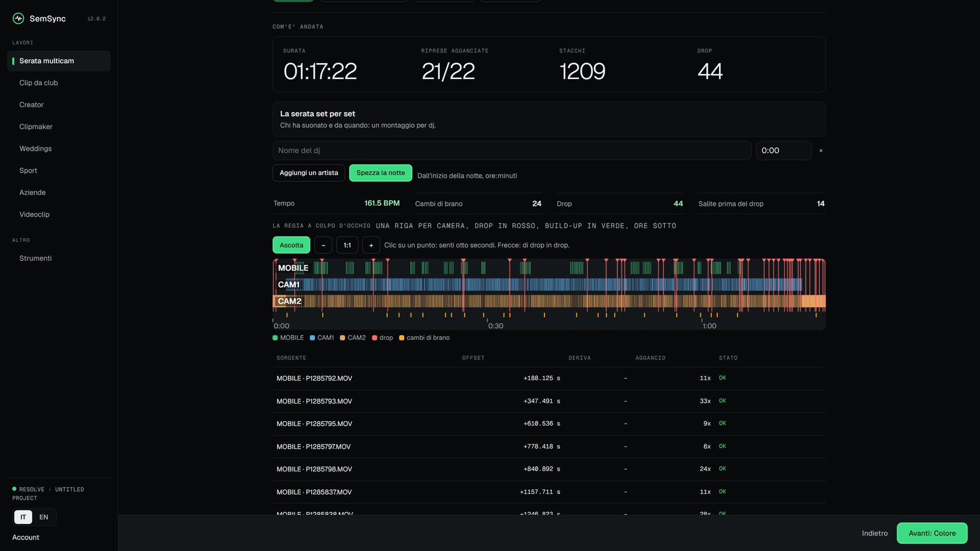Click the MOBILE track label on timeline
Viewport: 980px width, 551px height.
(x=293, y=268)
